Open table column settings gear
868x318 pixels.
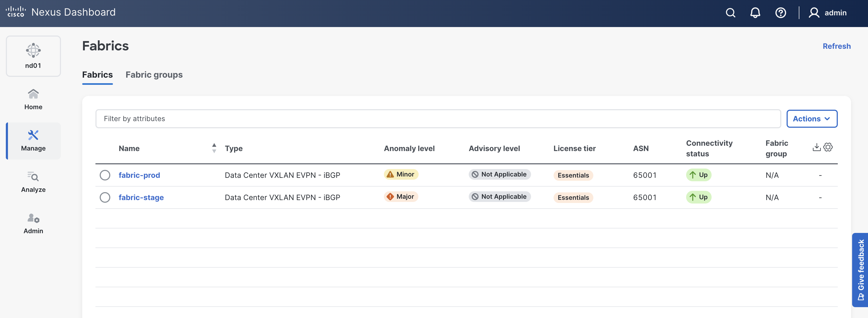828,147
